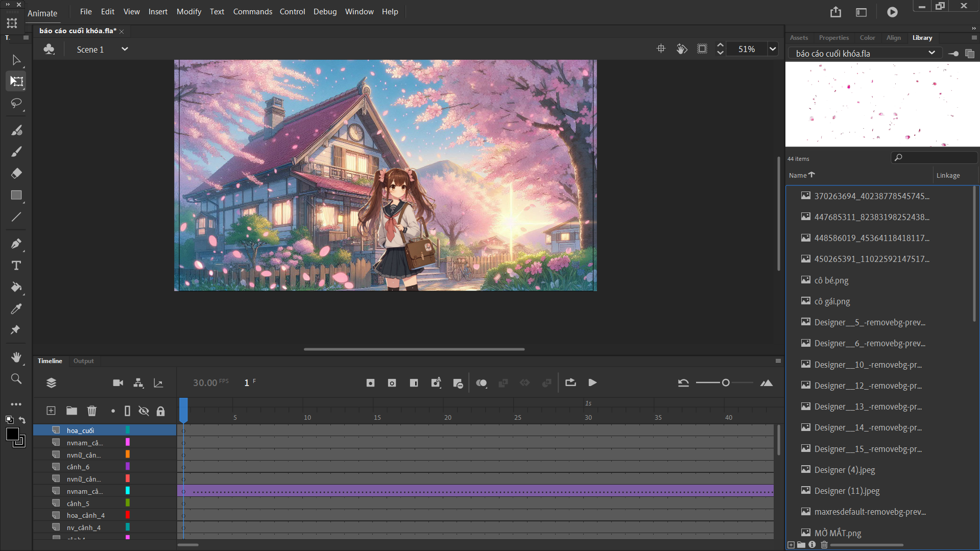Select the Zoom magnifier tool
The height and width of the screenshot is (551, 980).
[16, 378]
